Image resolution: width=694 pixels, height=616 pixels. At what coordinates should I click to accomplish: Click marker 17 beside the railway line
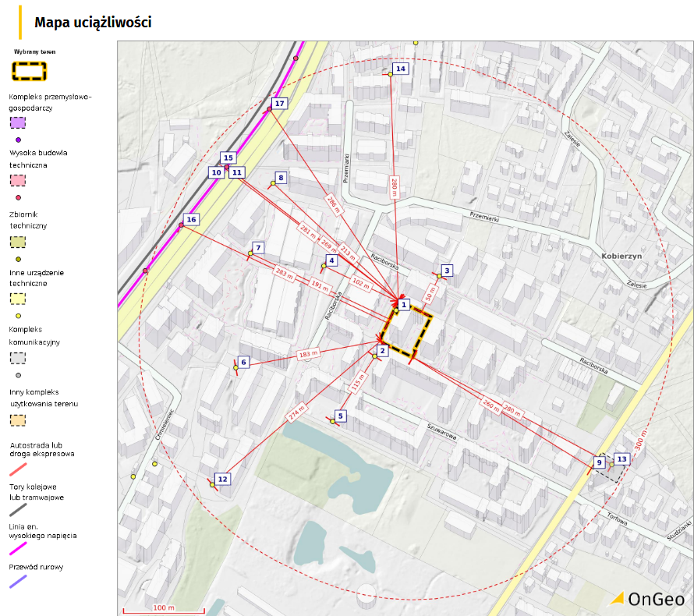point(279,102)
